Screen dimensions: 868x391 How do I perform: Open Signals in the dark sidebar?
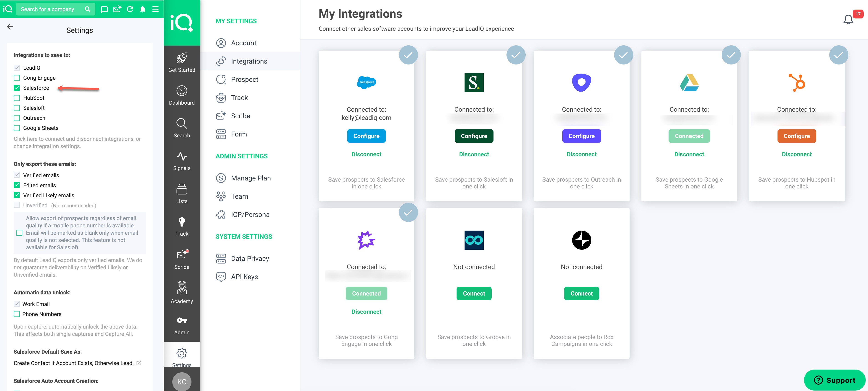click(182, 161)
